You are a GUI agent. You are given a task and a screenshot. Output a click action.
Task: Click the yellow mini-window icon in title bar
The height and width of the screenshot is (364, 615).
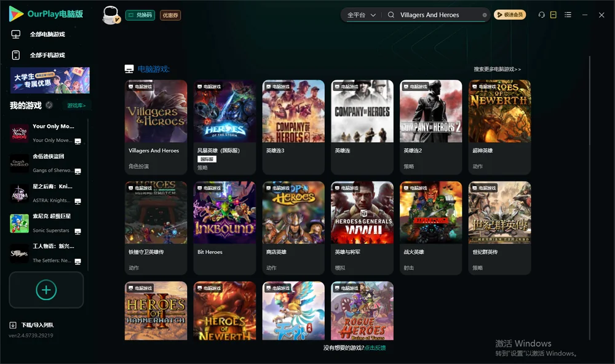point(553,15)
